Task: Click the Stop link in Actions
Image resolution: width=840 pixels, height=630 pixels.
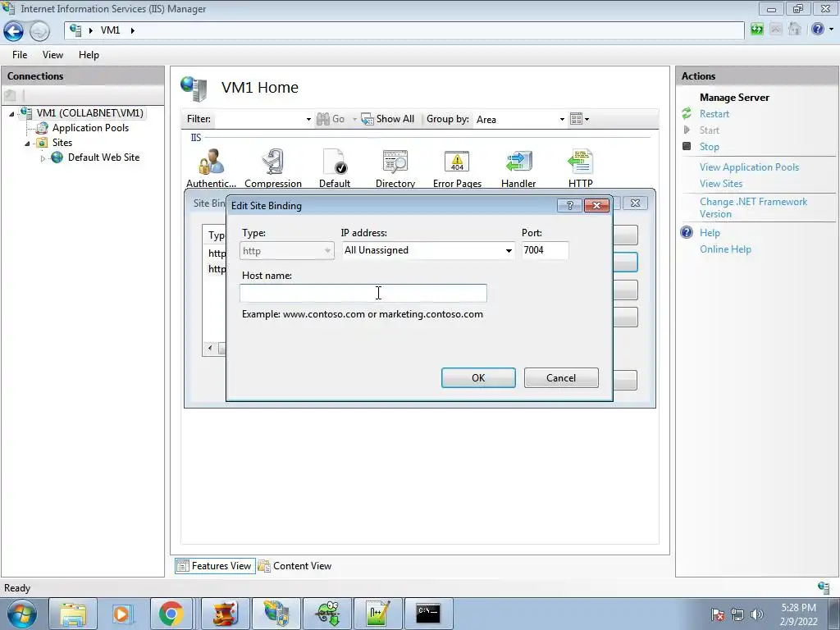Action: pyautogui.click(x=709, y=146)
